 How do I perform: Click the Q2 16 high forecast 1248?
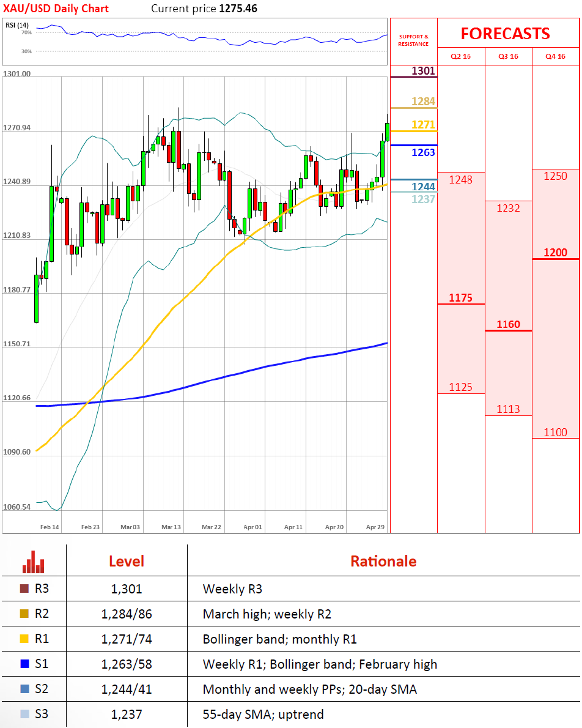[x=460, y=180]
